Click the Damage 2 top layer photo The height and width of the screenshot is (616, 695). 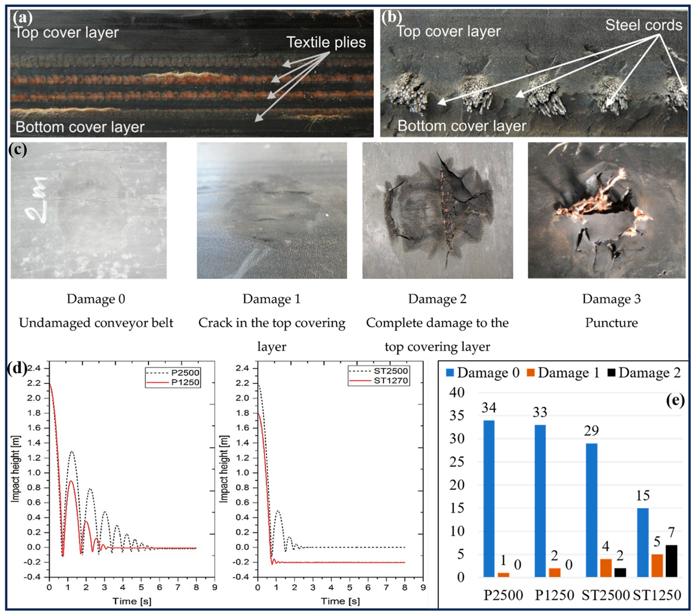(438, 210)
